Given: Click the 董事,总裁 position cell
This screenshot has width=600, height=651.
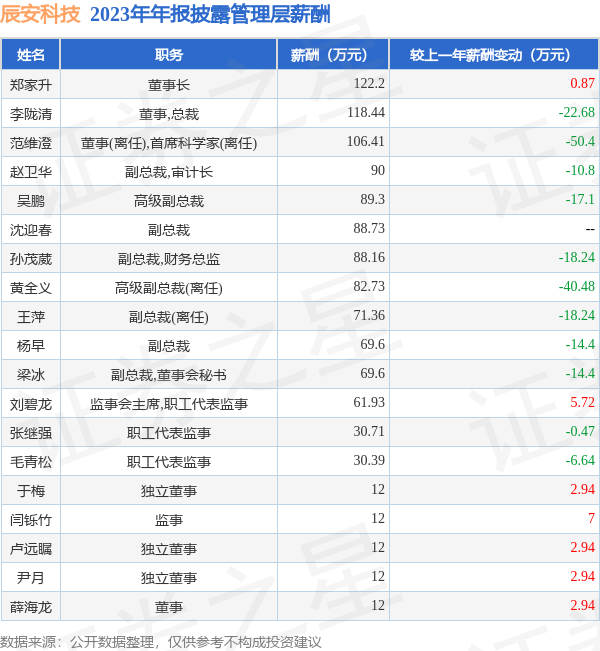Looking at the screenshot, I should point(169,114).
